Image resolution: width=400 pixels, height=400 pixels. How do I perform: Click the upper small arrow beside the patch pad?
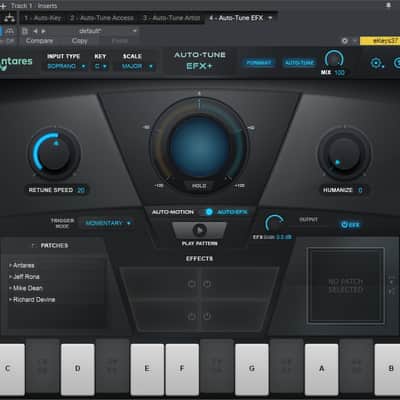(x=391, y=282)
